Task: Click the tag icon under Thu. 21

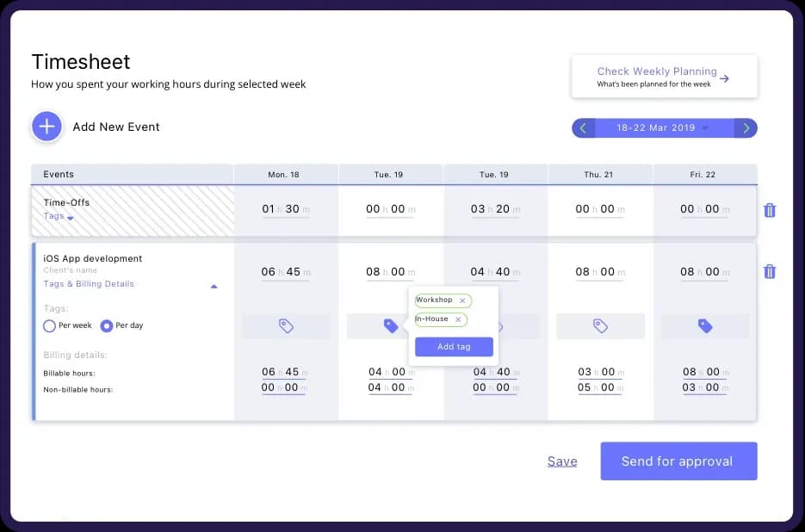Action: (600, 326)
